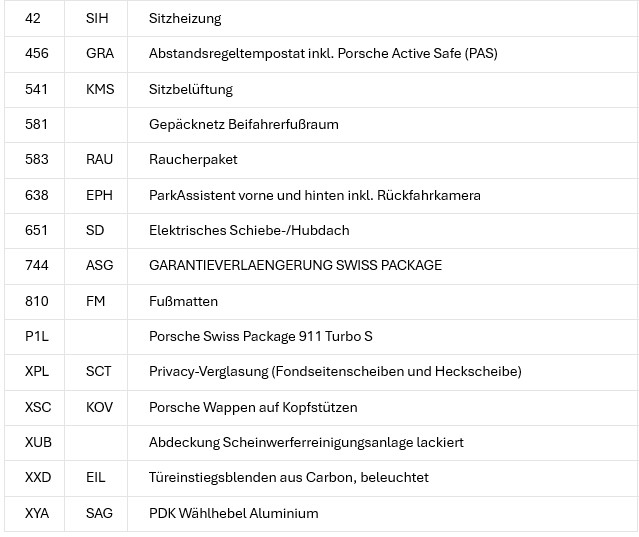Select Gepäcknetz Beifahrerfußraum entry
Image resolution: width=639 pixels, height=537 pixels.
[244, 124]
